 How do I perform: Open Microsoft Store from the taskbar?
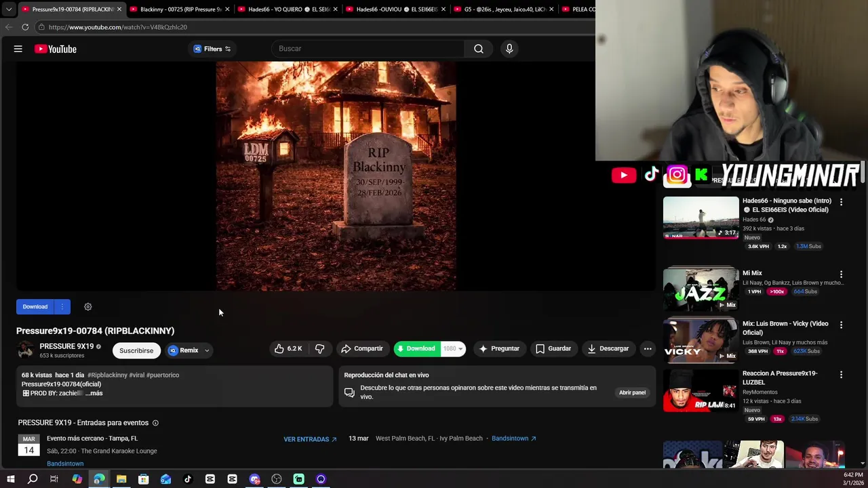pos(144,479)
